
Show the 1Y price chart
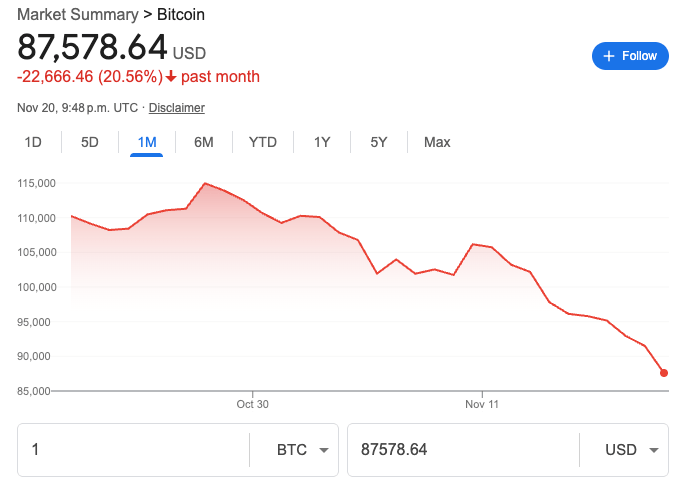point(322,142)
